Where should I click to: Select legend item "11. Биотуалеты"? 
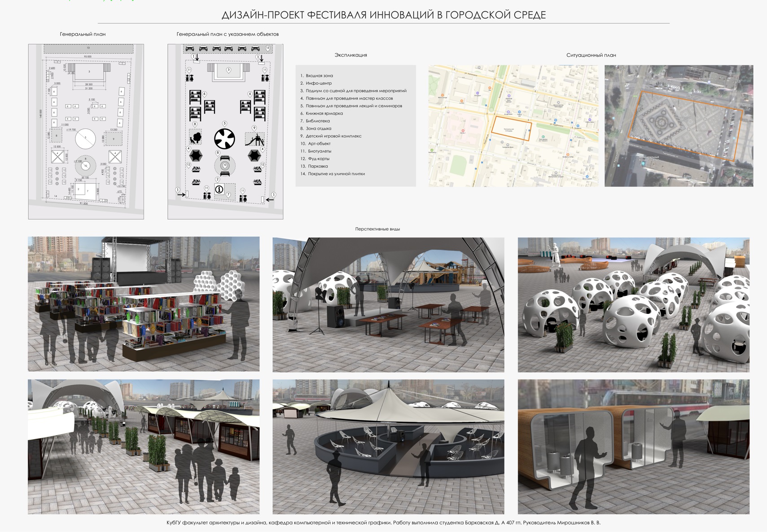coord(316,151)
